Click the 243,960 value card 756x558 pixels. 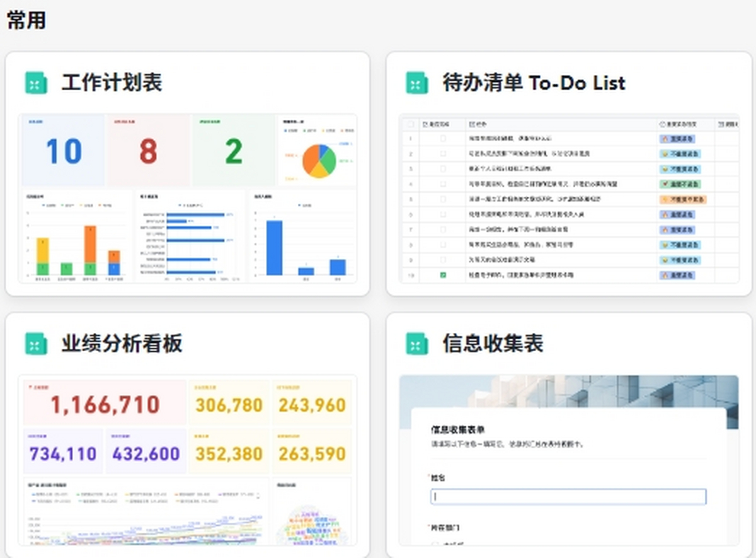[312, 402]
